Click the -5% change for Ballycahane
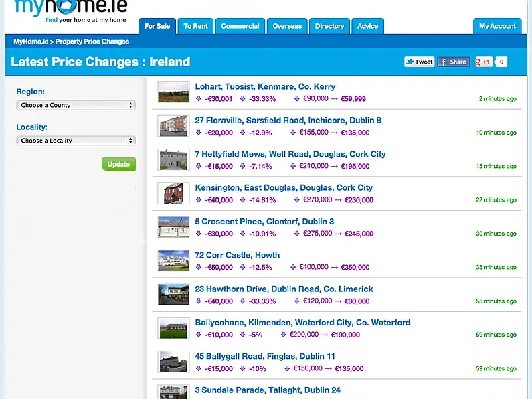532x399 pixels. click(x=256, y=335)
